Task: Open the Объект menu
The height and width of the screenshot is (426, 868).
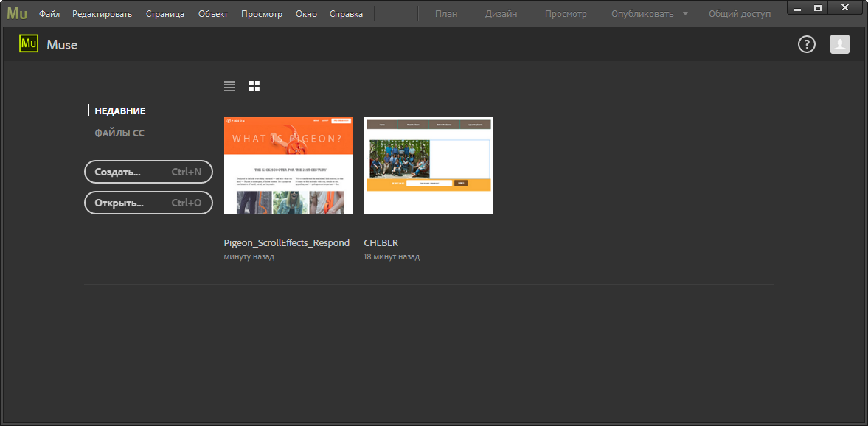Action: (212, 13)
